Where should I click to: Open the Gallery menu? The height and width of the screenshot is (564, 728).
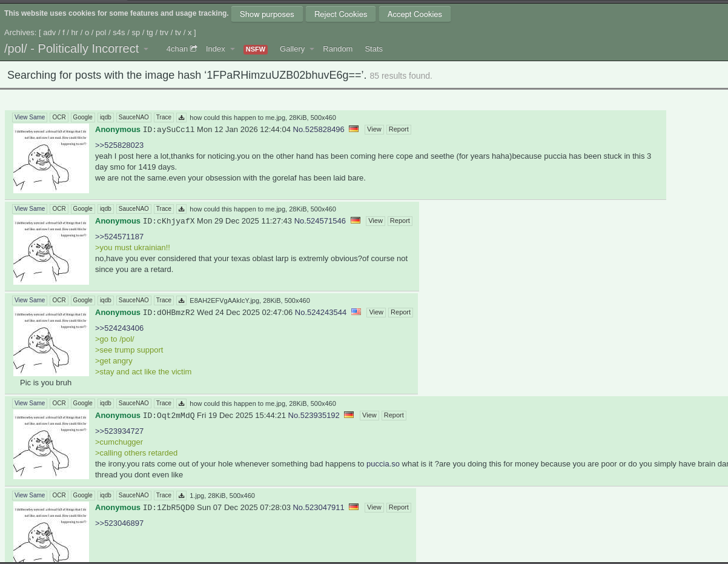(x=292, y=49)
